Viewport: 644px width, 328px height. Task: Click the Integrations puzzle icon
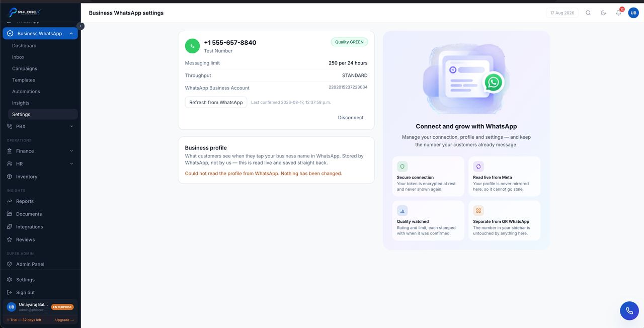(10, 227)
